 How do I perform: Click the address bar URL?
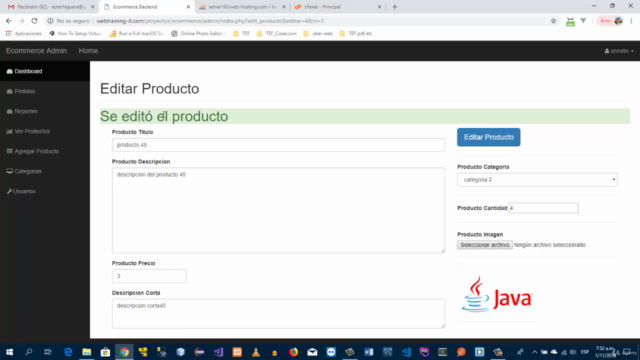(x=210, y=21)
